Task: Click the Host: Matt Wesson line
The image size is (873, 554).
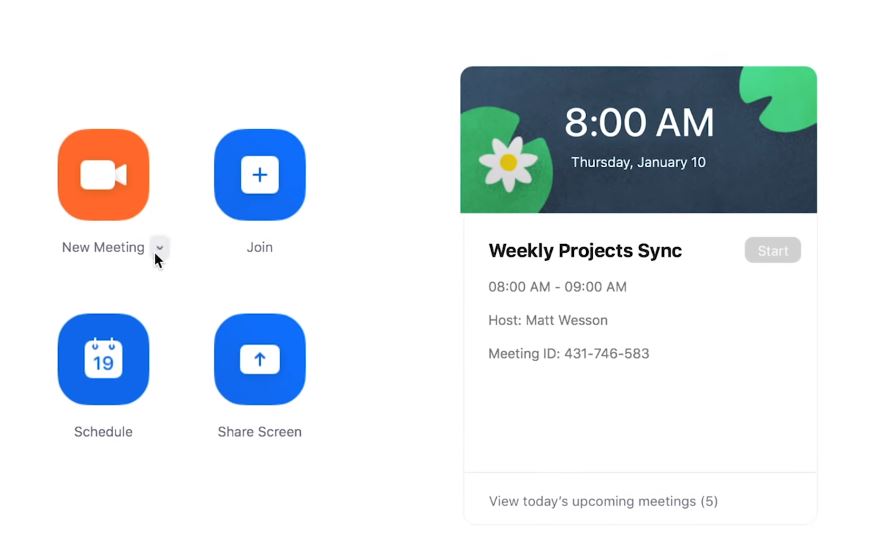Action: (x=548, y=320)
